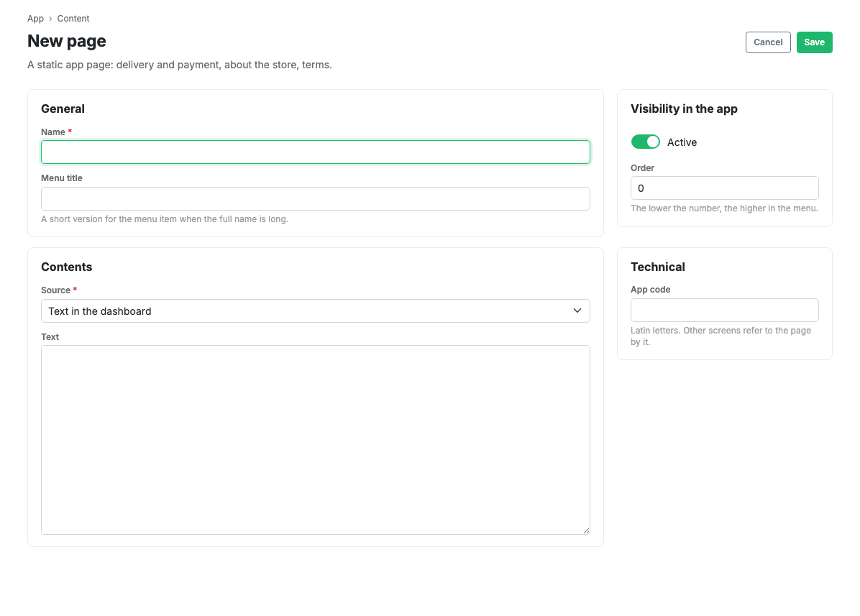This screenshot has height=616, width=860.
Task: Click the 'Technical' section heading
Action: 658,267
